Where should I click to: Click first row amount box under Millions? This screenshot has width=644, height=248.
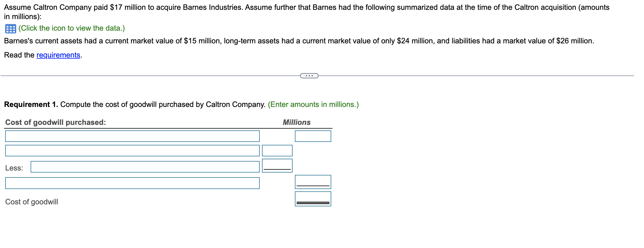point(313,136)
